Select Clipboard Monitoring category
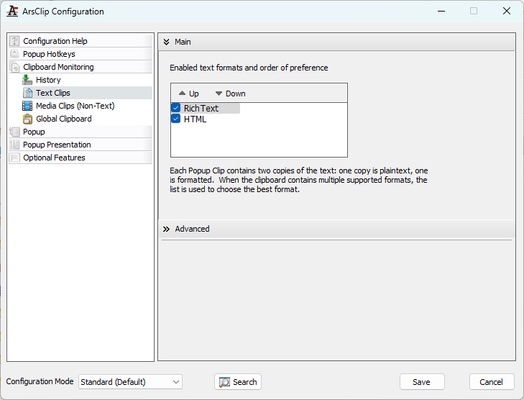Viewport: 524px width, 400px height. [x=80, y=67]
